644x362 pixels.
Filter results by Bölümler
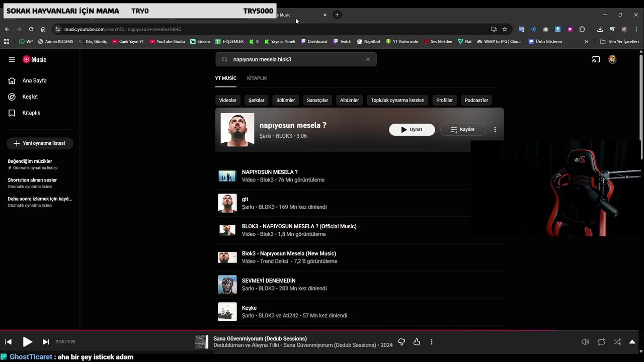point(286,100)
